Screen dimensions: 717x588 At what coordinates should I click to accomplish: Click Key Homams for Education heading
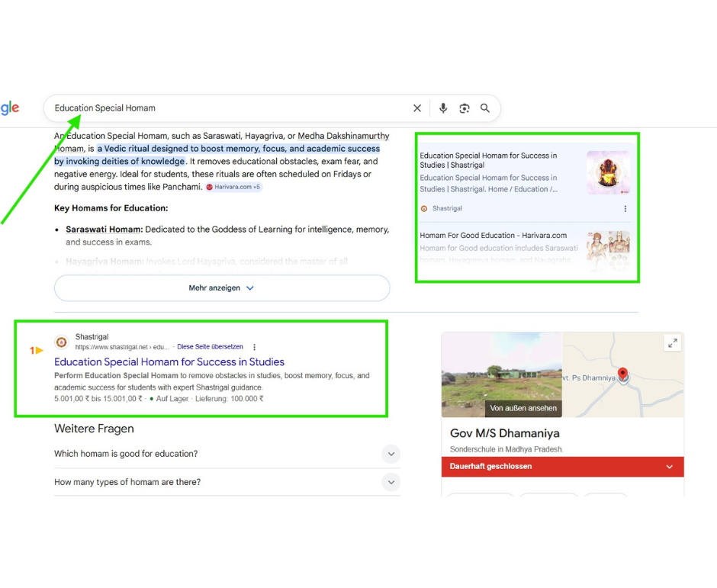pyautogui.click(x=111, y=208)
